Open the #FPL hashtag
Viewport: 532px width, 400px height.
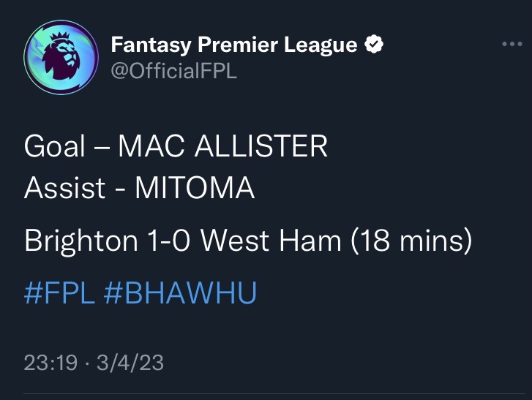pos(60,293)
